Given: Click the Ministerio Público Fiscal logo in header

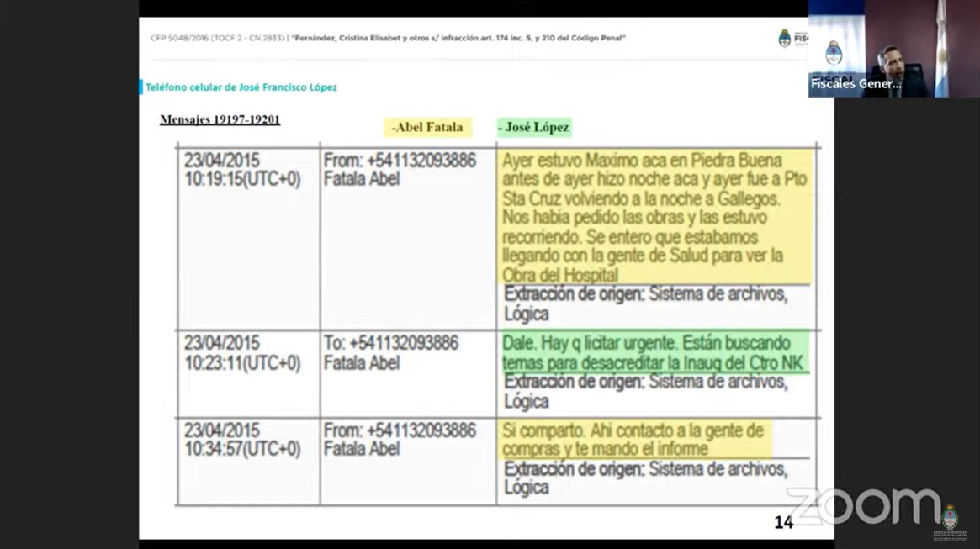Looking at the screenshot, I should click(792, 38).
